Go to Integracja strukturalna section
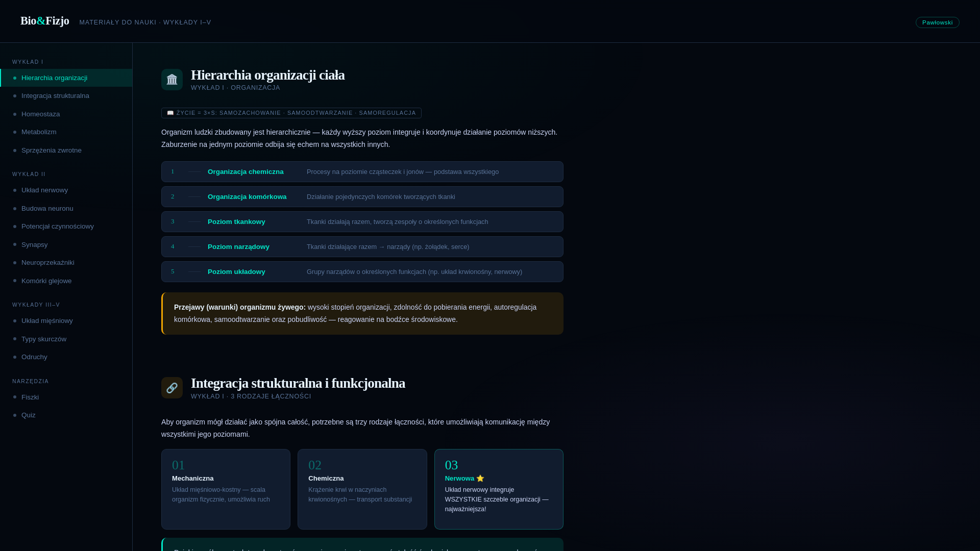This screenshot has width=980, height=551. coord(66,96)
